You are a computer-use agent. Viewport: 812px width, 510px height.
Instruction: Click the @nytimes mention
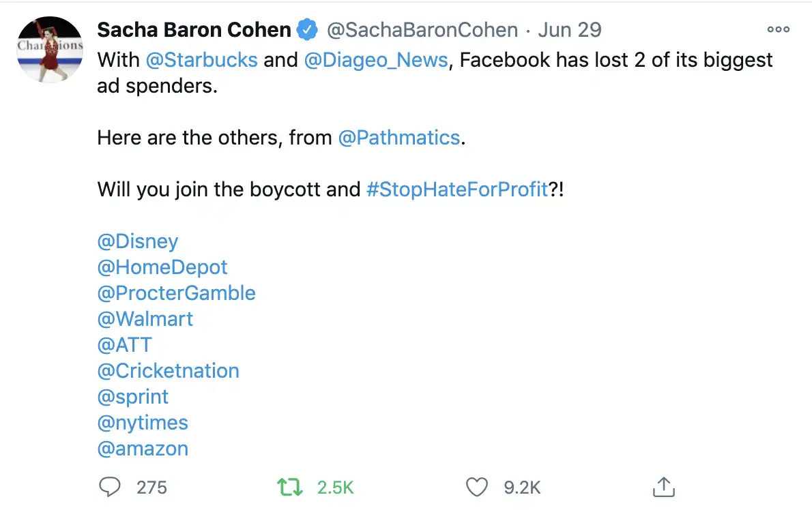pyautogui.click(x=143, y=423)
